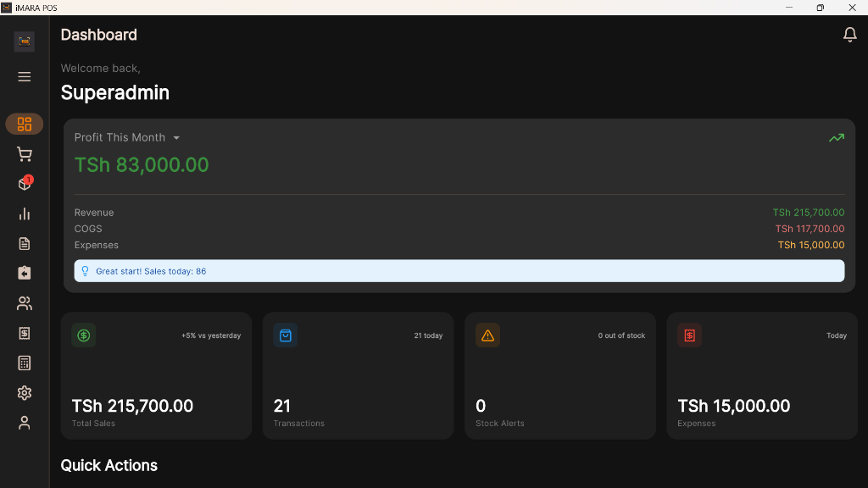Open the document page icon in the sidebar
This screenshot has width=868, height=488.
[25, 243]
